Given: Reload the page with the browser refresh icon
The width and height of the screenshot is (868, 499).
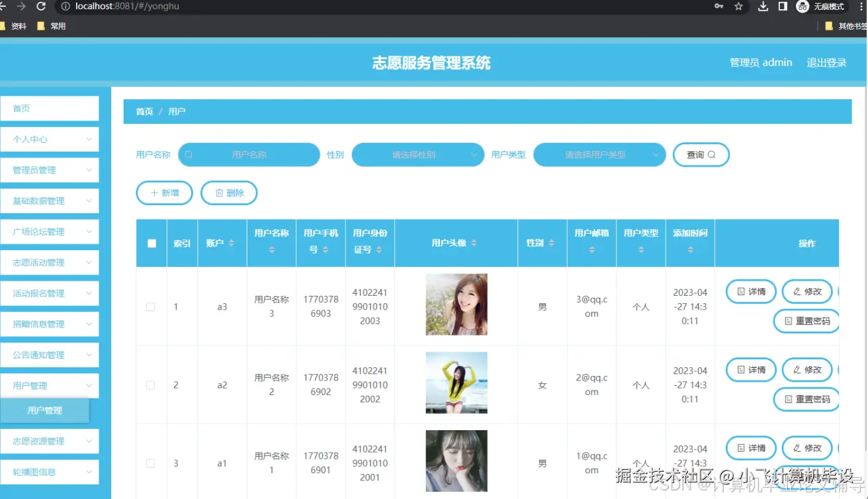Looking at the screenshot, I should click(41, 7).
